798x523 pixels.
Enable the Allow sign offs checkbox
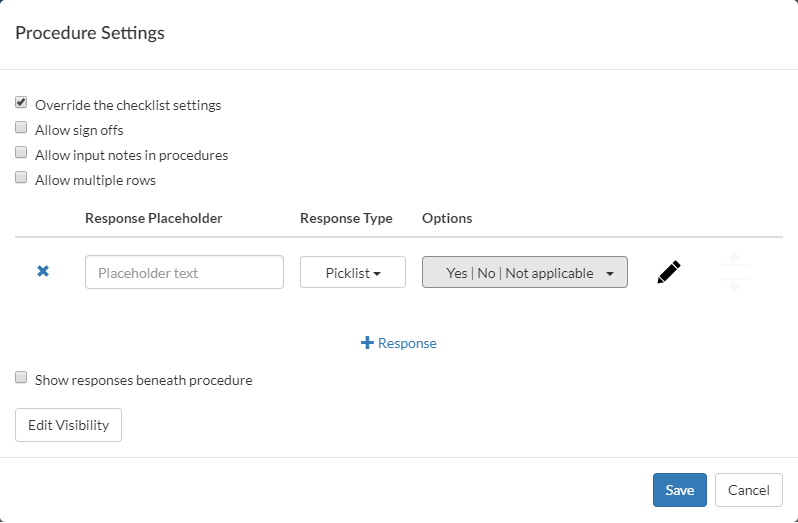click(21, 128)
